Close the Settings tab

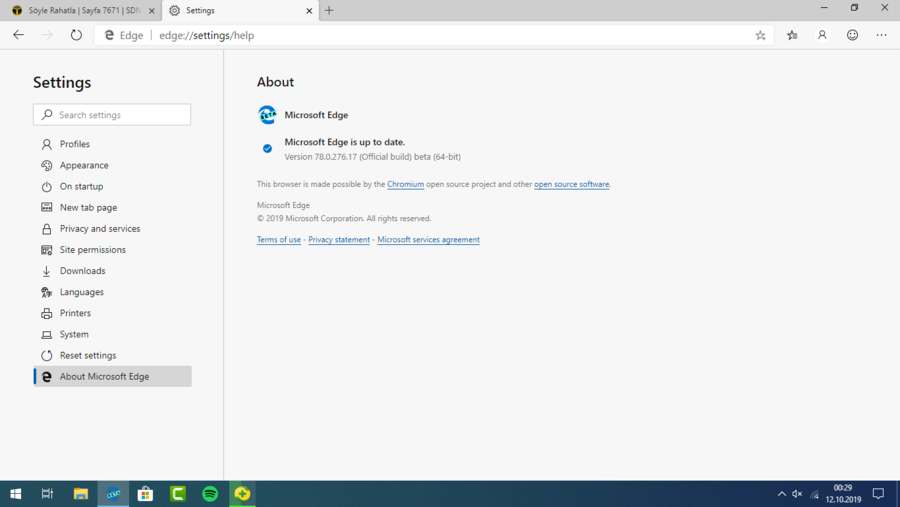(x=309, y=10)
